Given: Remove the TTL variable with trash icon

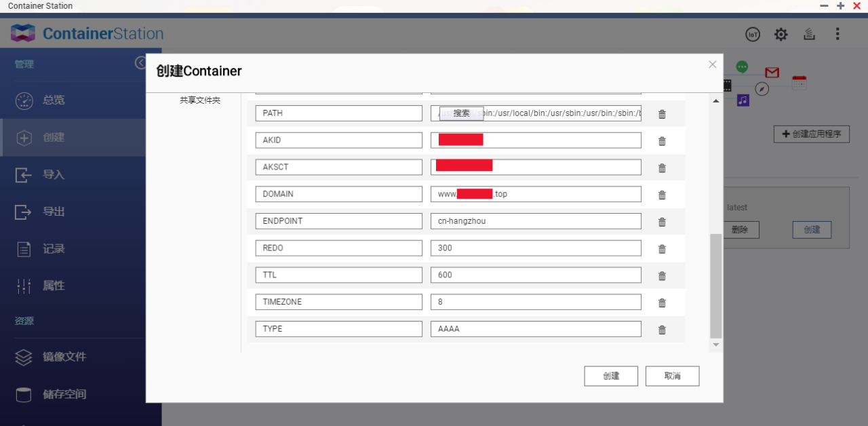Looking at the screenshot, I should point(662,276).
